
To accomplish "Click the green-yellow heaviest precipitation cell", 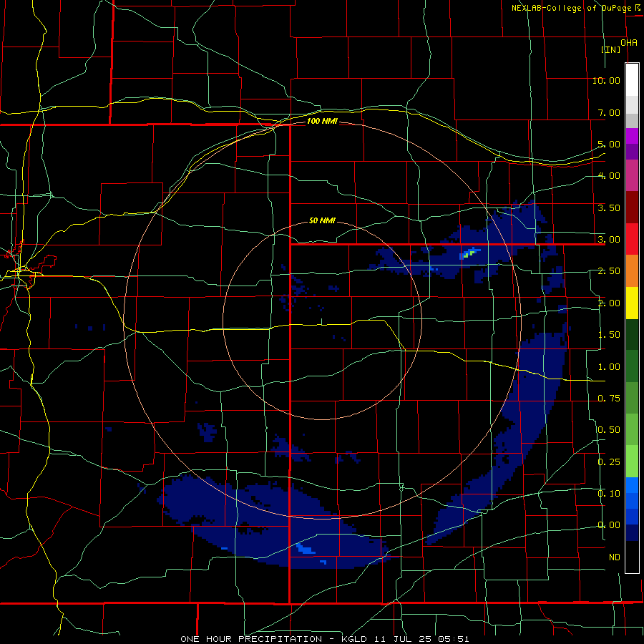I will click(469, 253).
